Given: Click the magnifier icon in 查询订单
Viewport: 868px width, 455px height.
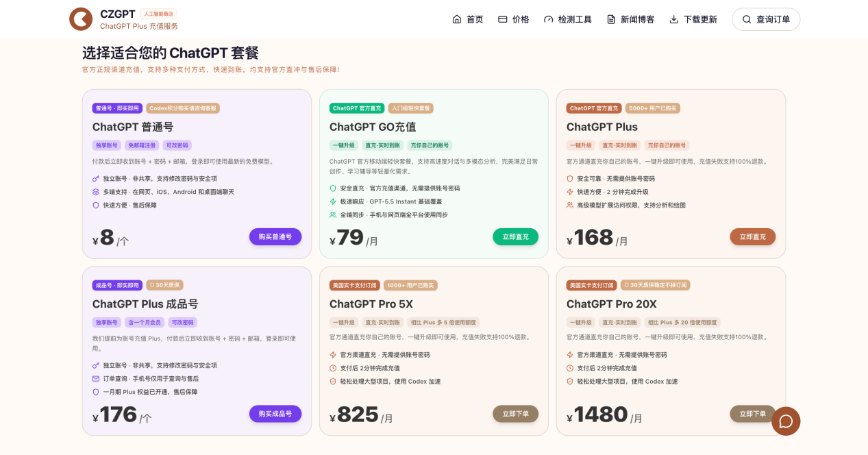Looking at the screenshot, I should point(747,19).
